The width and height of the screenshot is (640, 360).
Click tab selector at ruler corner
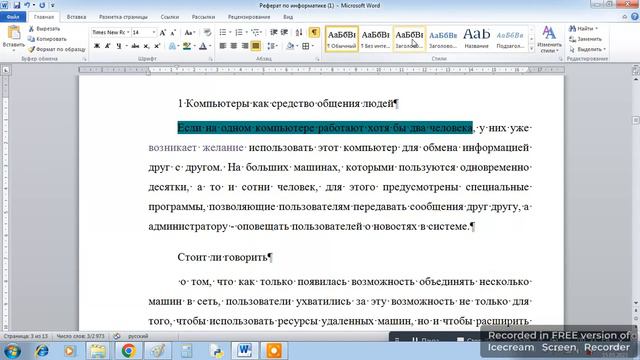pyautogui.click(x=6, y=70)
